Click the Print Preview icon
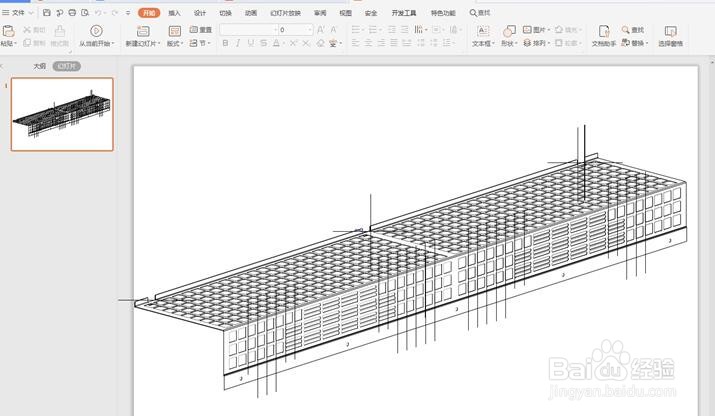The height and width of the screenshot is (416, 715). point(85,13)
